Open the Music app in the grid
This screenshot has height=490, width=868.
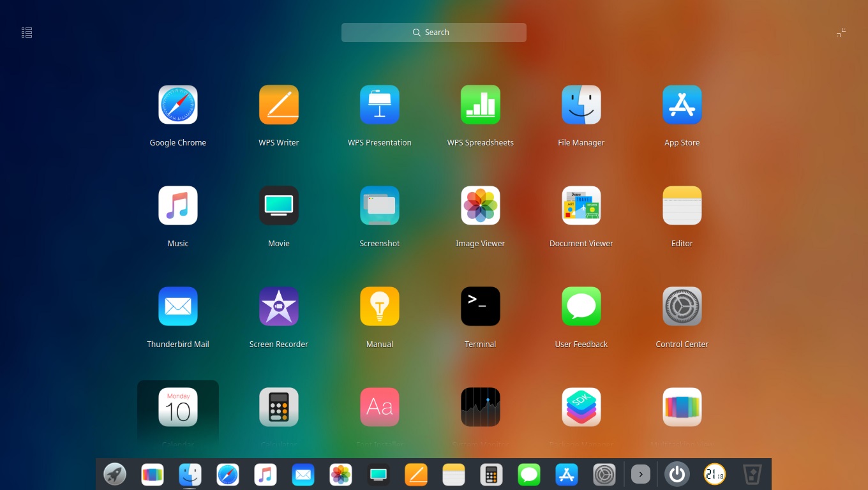(x=178, y=205)
